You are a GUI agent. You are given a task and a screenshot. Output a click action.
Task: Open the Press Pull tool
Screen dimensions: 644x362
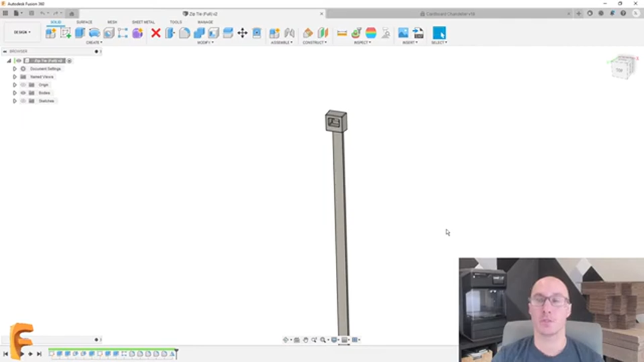pos(170,33)
